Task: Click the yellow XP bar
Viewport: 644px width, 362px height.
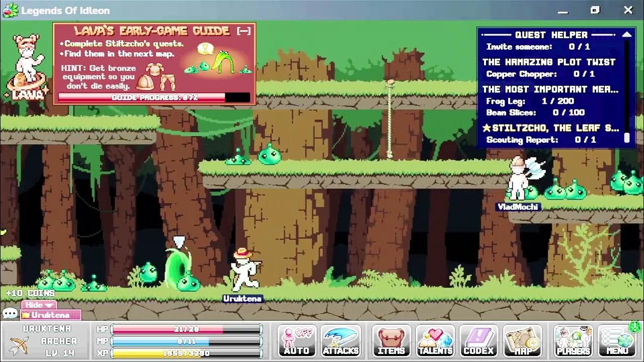Action: pyautogui.click(x=186, y=353)
